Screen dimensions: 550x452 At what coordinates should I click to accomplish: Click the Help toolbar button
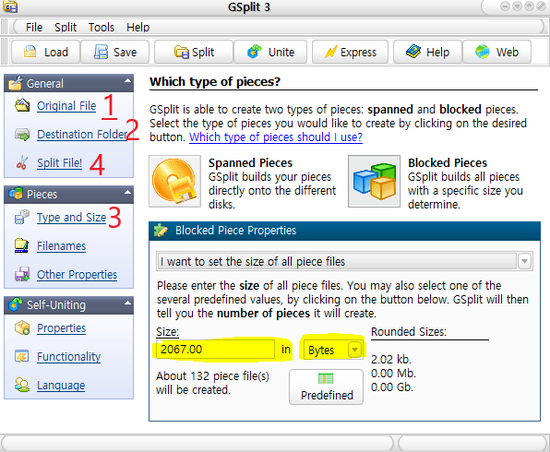[427, 52]
